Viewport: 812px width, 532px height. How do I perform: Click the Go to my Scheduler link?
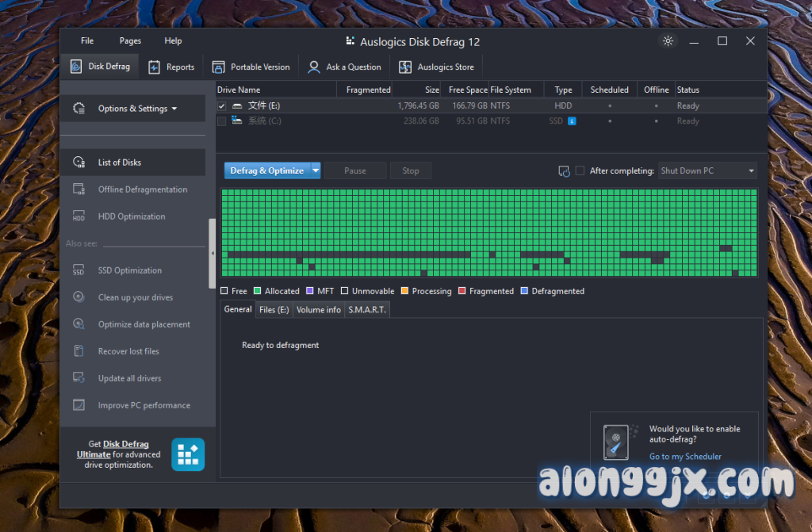685,457
